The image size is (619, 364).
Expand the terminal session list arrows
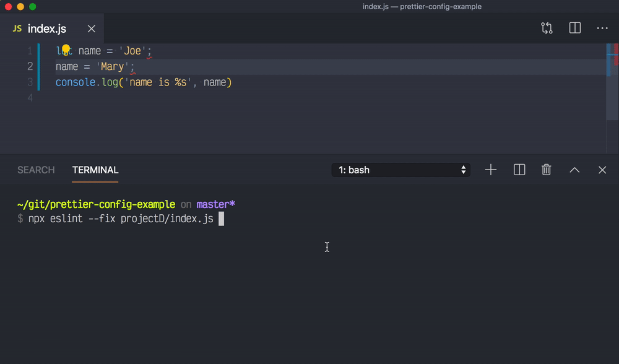click(x=463, y=170)
